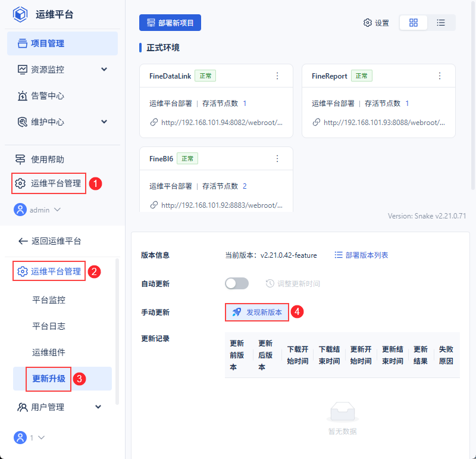Click 正常 status badge on FineBI6
Screen dimensions: 476x459
coord(187,158)
